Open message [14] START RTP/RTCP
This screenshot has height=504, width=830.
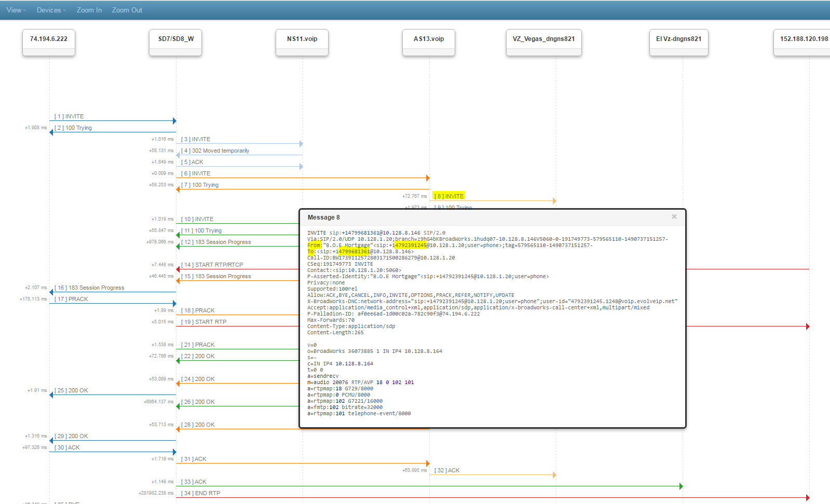click(x=212, y=265)
